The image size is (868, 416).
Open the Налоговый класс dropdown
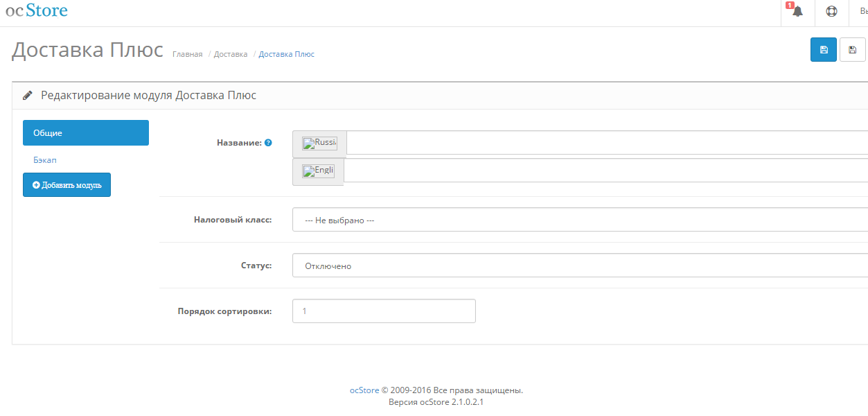pos(579,220)
